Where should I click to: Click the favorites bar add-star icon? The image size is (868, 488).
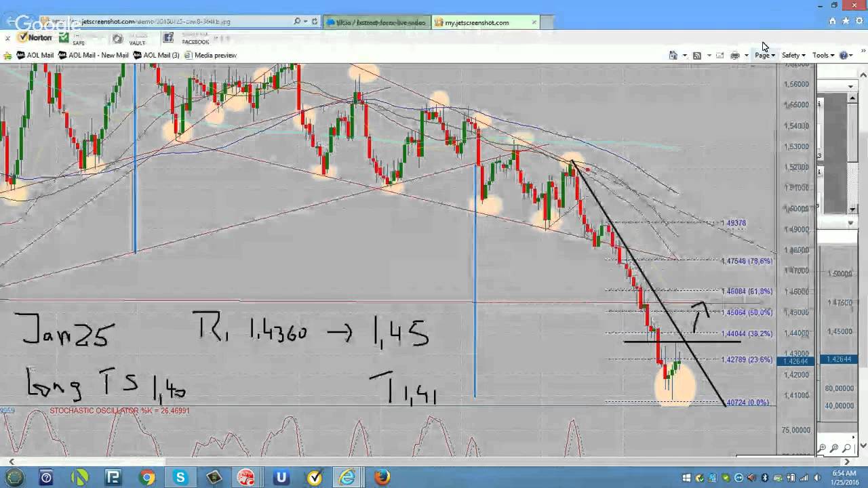point(8,56)
